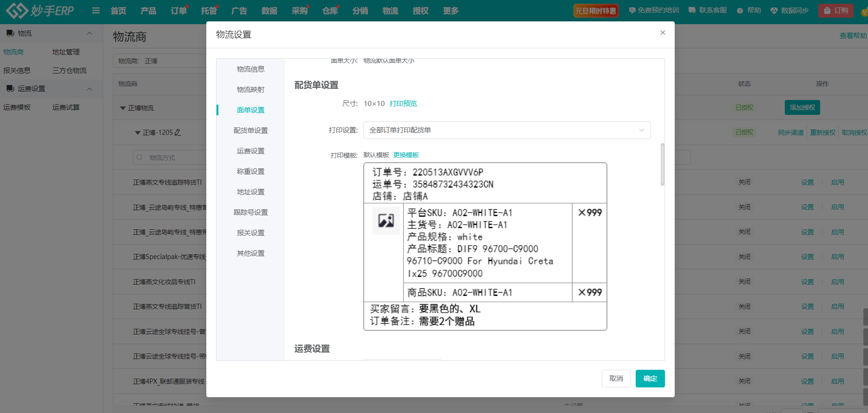Click 更换模板 to change template

coord(406,155)
